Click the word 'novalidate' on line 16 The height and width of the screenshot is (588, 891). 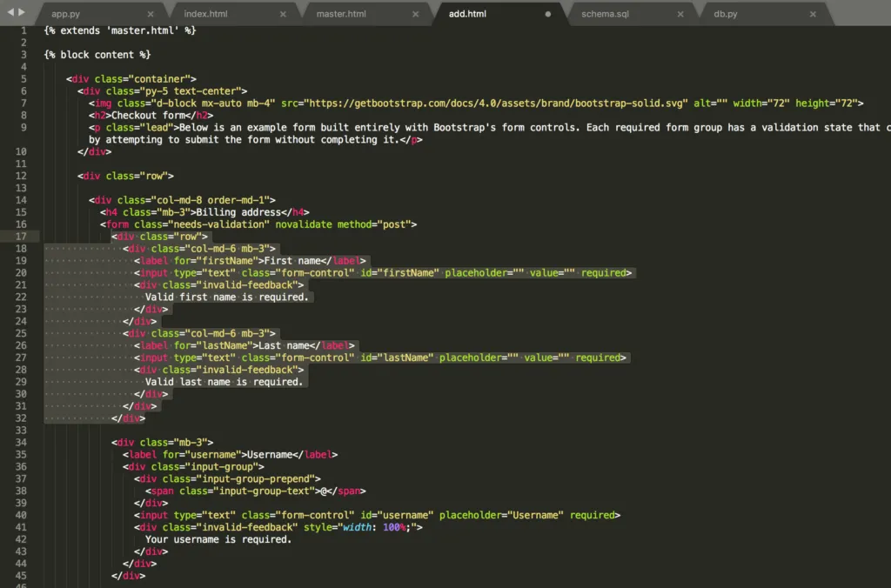tap(304, 224)
